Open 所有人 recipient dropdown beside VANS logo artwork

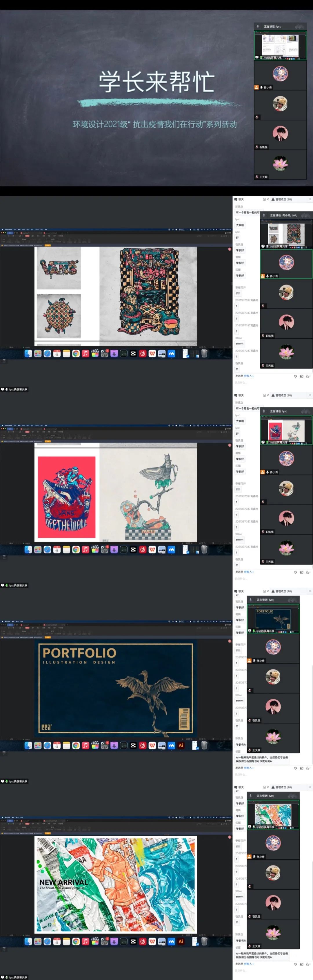249,376
